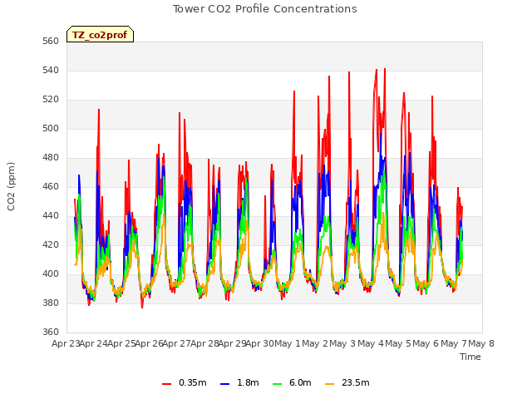
Task: Click the 560 y-axis tick label
Action: [x=51, y=42]
